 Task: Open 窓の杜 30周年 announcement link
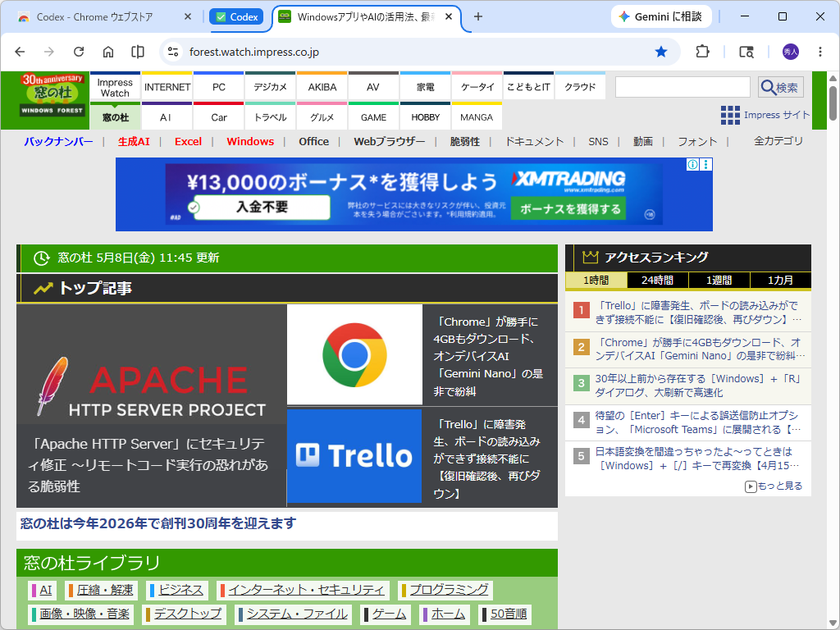pos(158,523)
